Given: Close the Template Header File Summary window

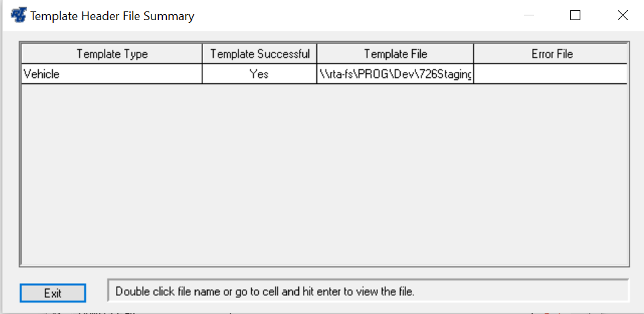Looking at the screenshot, I should pos(623,15).
